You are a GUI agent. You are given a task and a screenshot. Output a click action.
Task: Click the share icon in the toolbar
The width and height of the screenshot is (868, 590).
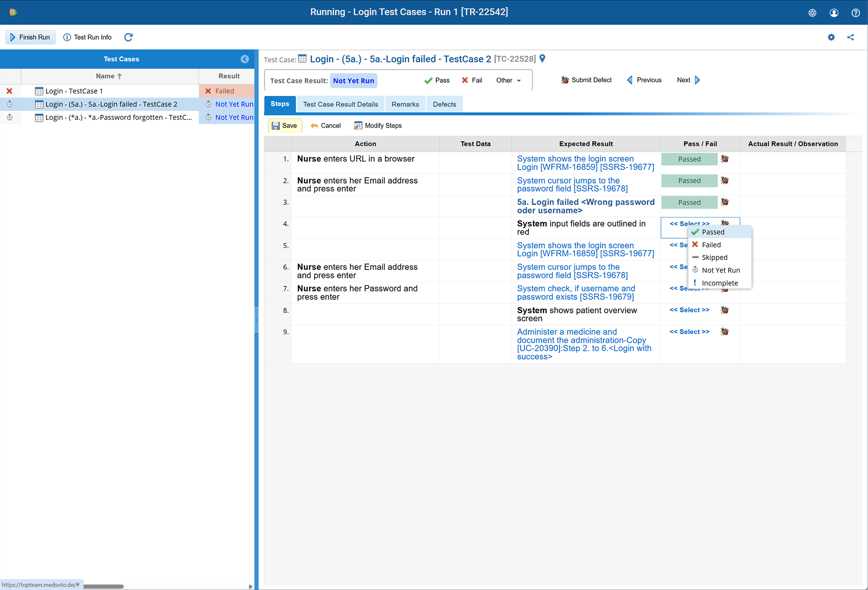(850, 37)
